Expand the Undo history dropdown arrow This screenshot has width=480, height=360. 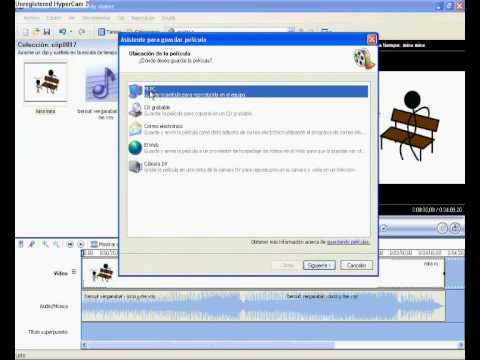[x=71, y=32]
